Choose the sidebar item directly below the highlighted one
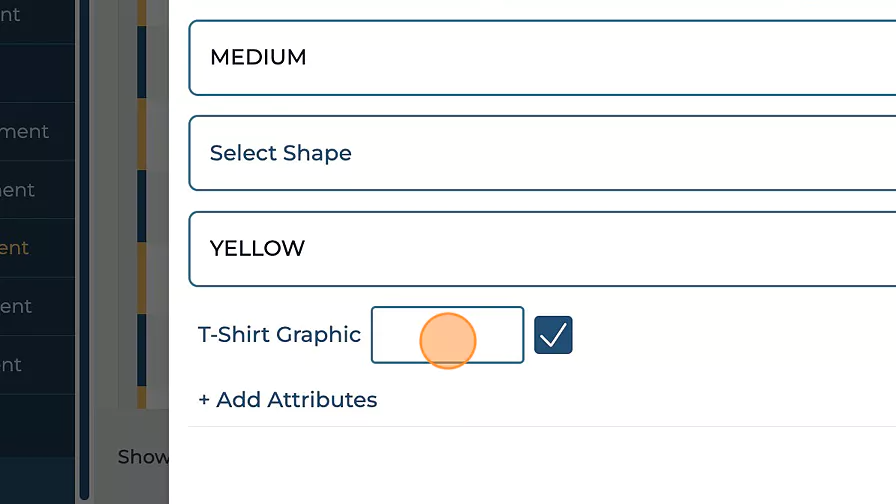Screen dimensions: 896x504 click(x=20, y=306)
